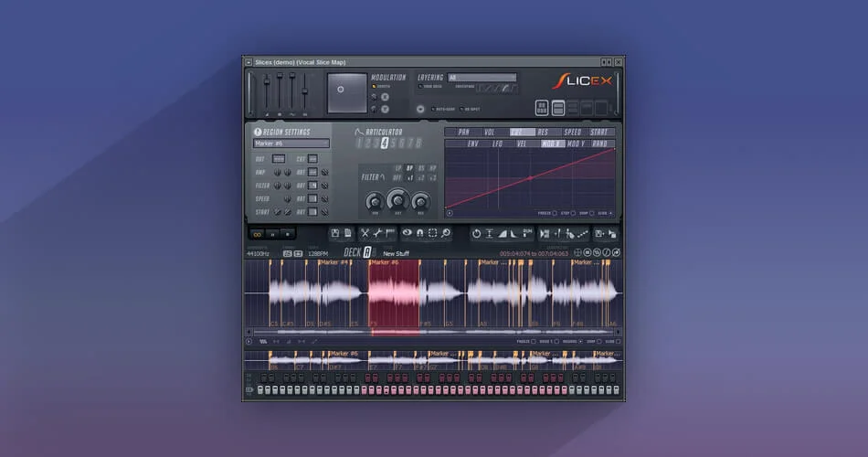Image resolution: width=868 pixels, height=457 pixels.
Task: Open the Layering All dropdown
Action: tap(482, 78)
